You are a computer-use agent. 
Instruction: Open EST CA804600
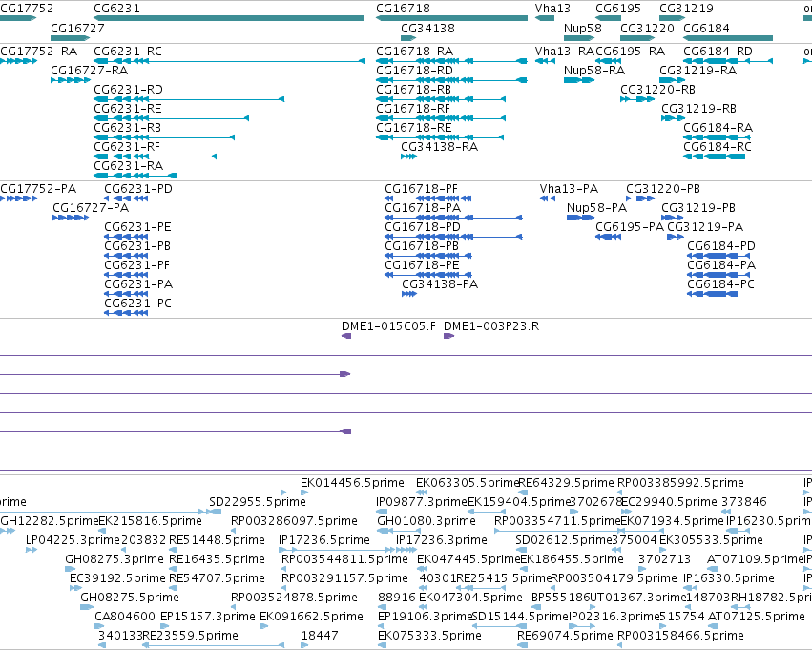tap(125, 617)
